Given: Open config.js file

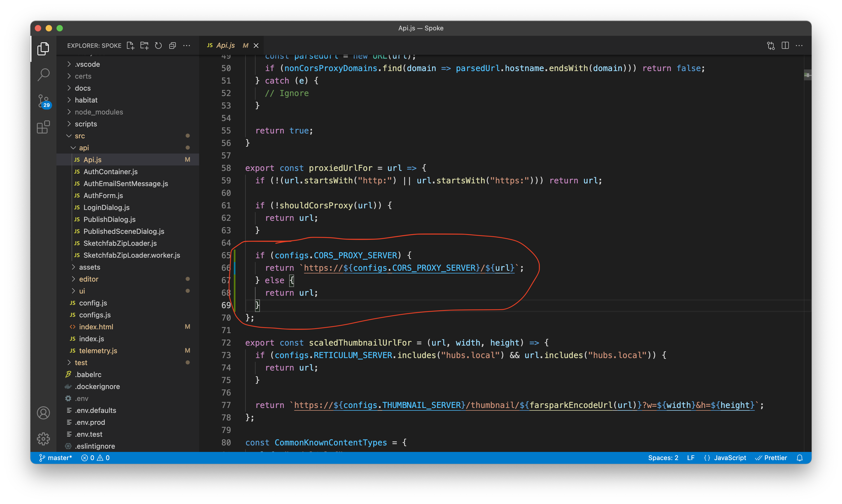Looking at the screenshot, I should [x=128, y=303].
